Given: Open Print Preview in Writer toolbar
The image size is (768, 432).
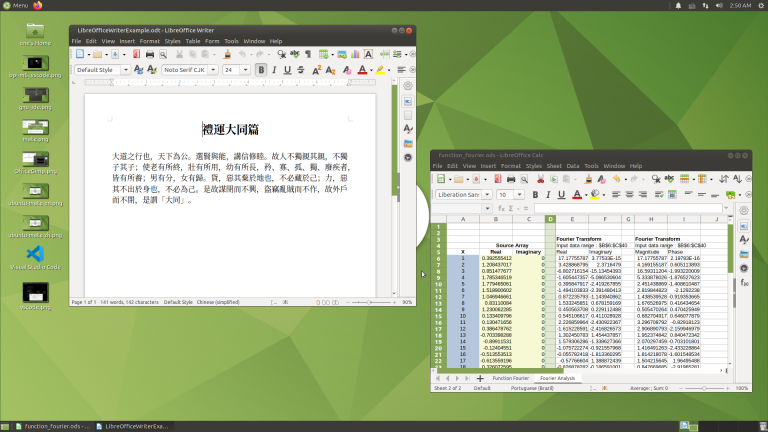Looking at the screenshot, I should pyautogui.click(x=163, y=54).
